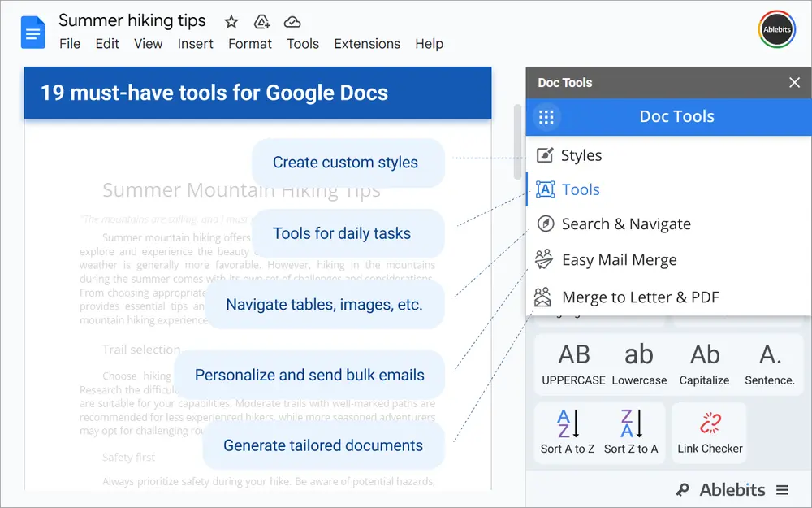Open the app grid in Doc Tools header
The height and width of the screenshot is (508, 812).
[545, 117]
